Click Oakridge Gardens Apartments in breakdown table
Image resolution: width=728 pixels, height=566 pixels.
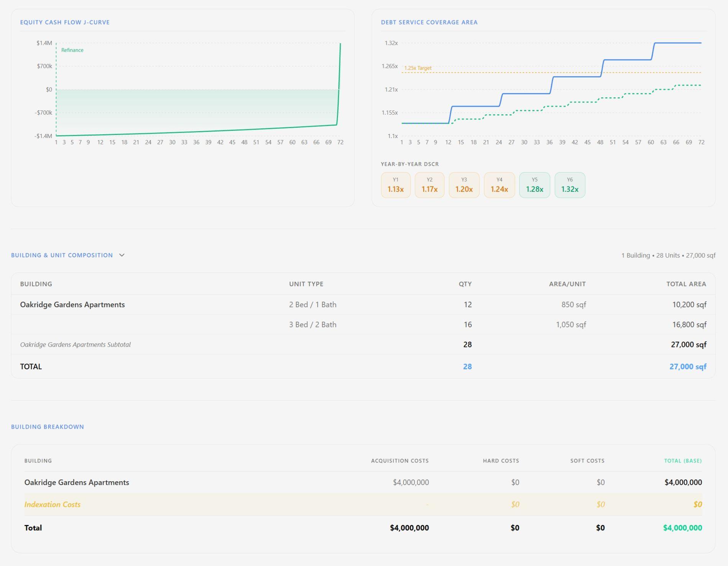click(77, 482)
